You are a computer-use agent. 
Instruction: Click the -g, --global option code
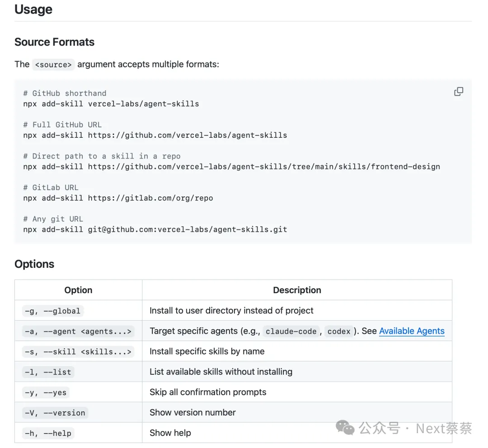click(x=52, y=311)
